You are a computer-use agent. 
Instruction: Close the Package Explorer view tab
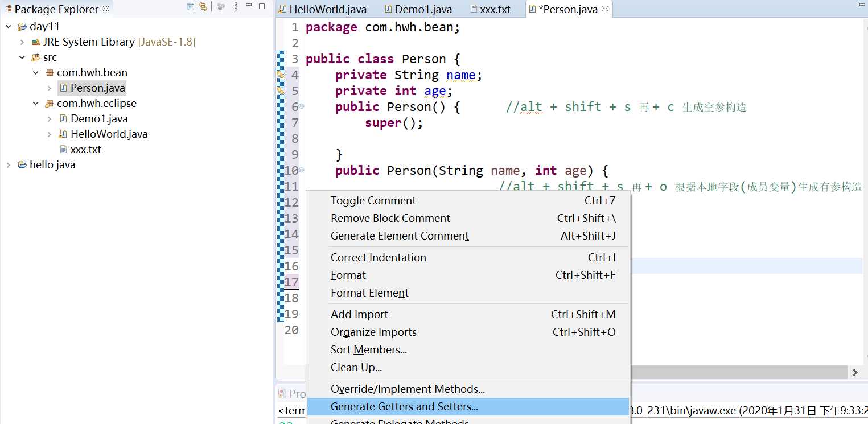[106, 9]
